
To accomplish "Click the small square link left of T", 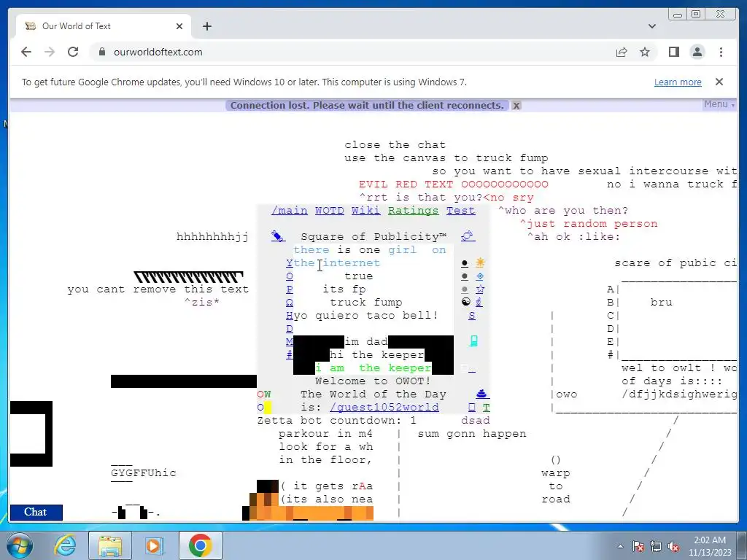I will pos(472,407).
